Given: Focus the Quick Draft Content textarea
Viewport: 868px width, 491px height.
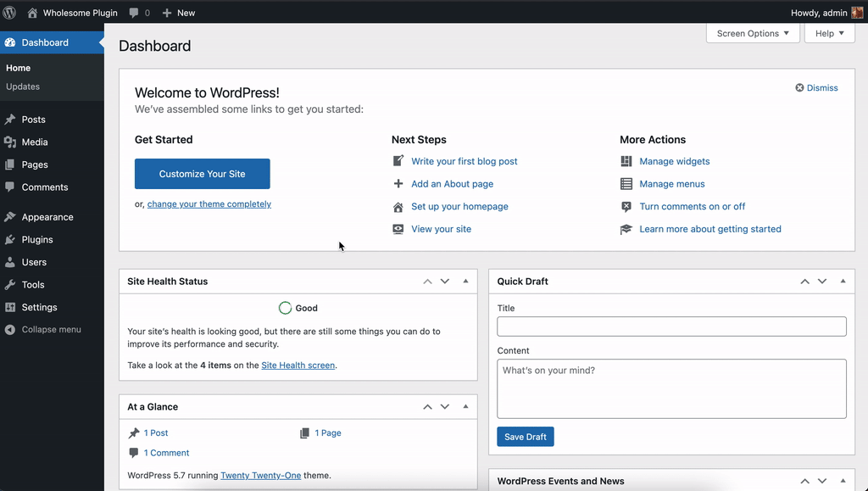Looking at the screenshot, I should [671, 388].
